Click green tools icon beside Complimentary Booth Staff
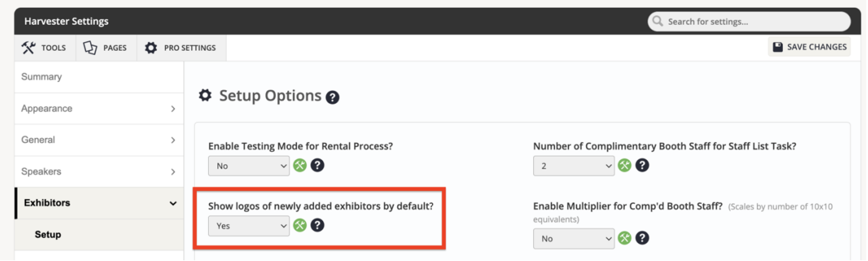Screen dimensions: 868x261 pyautogui.click(x=625, y=165)
